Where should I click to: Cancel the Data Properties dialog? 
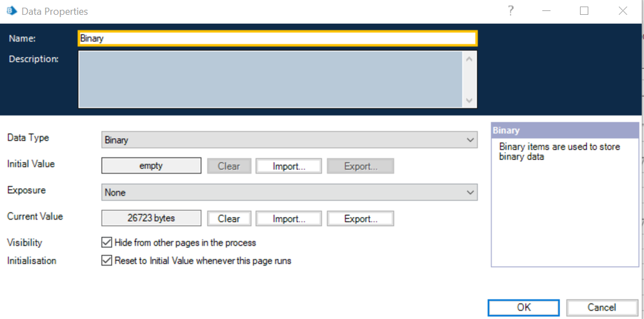click(601, 307)
